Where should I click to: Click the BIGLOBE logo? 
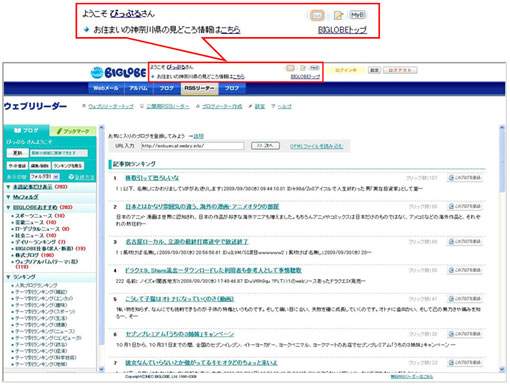point(118,72)
